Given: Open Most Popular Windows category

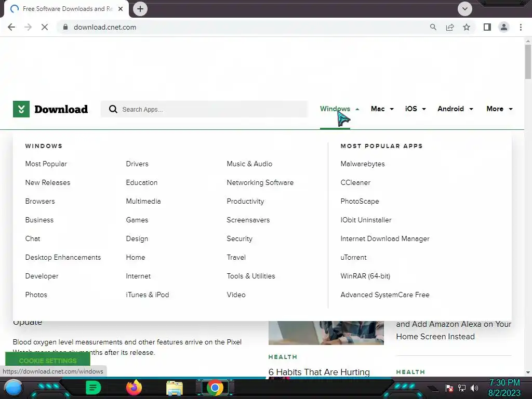Looking at the screenshot, I should 46,164.
